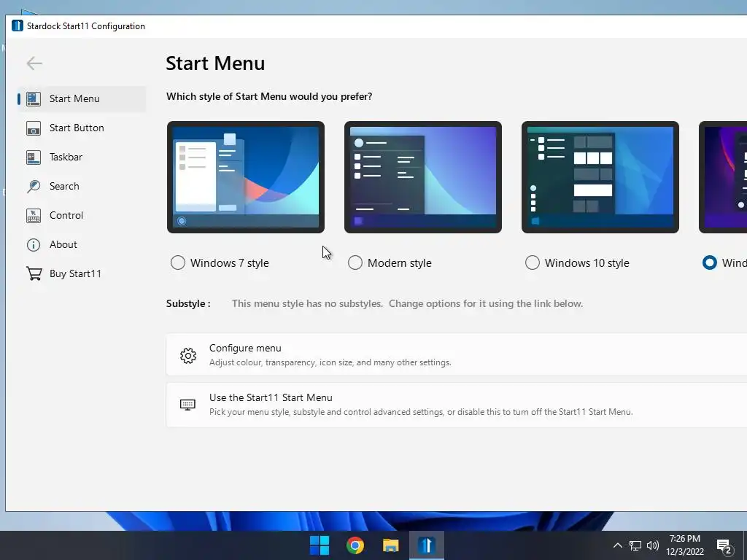Choose the Modern style preview thumbnail

click(423, 177)
